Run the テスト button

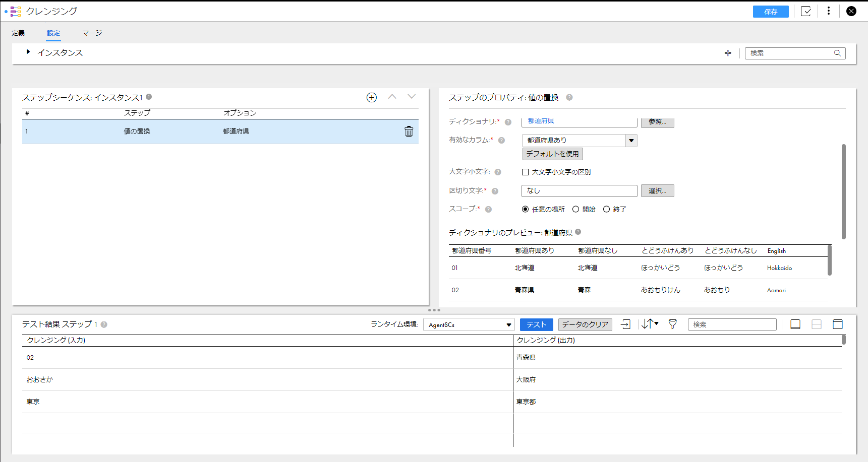tap(537, 325)
